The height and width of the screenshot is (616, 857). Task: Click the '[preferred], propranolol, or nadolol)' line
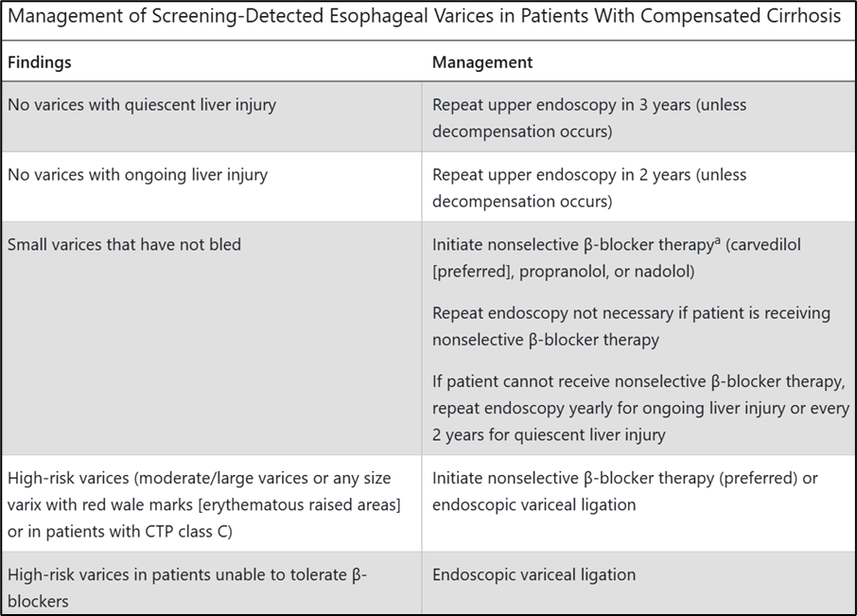(x=564, y=272)
